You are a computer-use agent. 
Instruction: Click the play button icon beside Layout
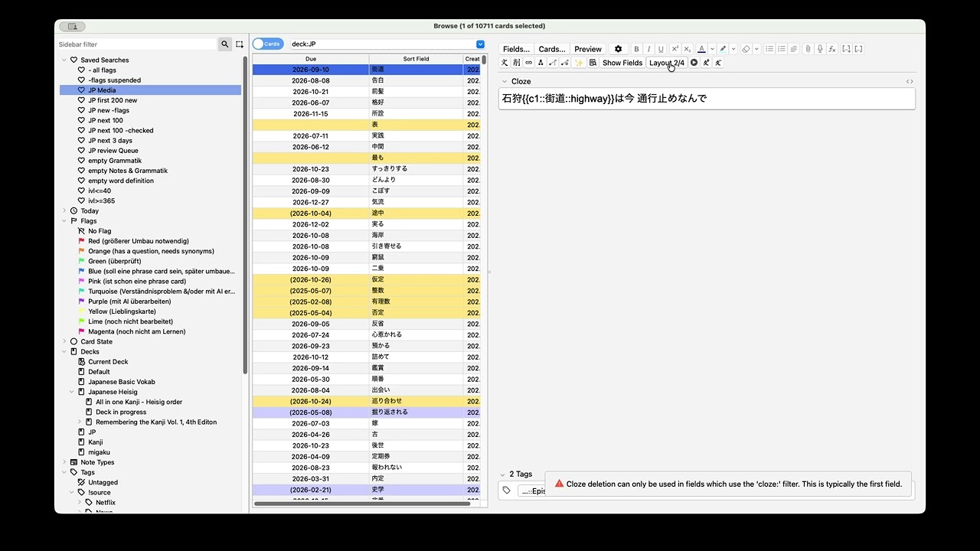[x=694, y=63]
